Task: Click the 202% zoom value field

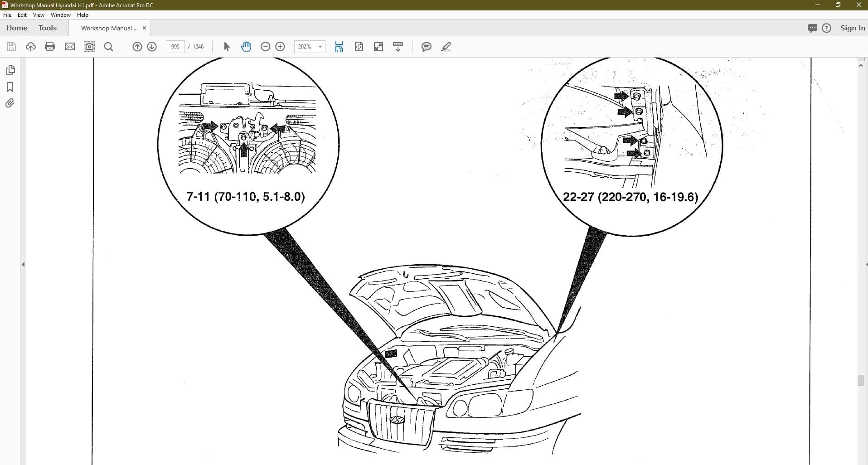Action: pyautogui.click(x=305, y=47)
